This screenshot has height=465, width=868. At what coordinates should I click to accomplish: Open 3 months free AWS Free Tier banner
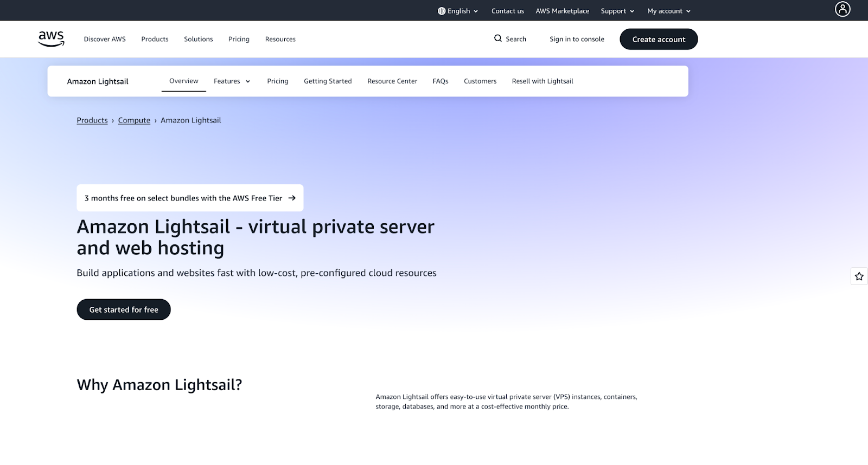(x=190, y=198)
